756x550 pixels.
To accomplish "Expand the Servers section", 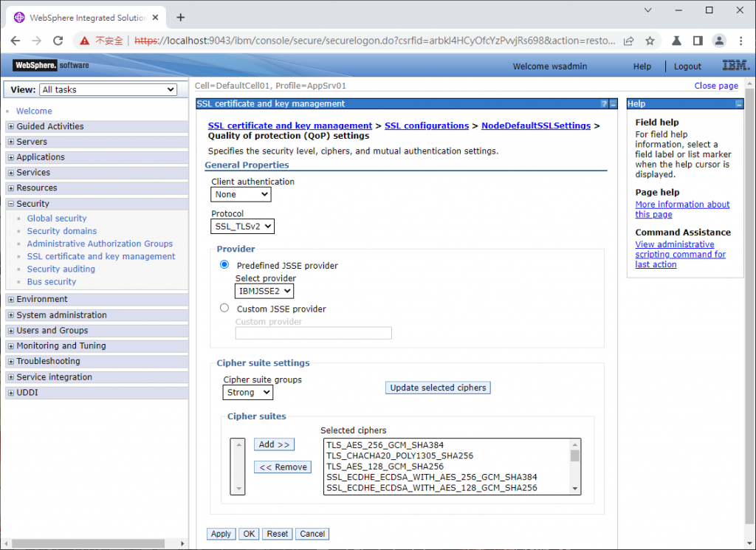I will click(x=11, y=142).
